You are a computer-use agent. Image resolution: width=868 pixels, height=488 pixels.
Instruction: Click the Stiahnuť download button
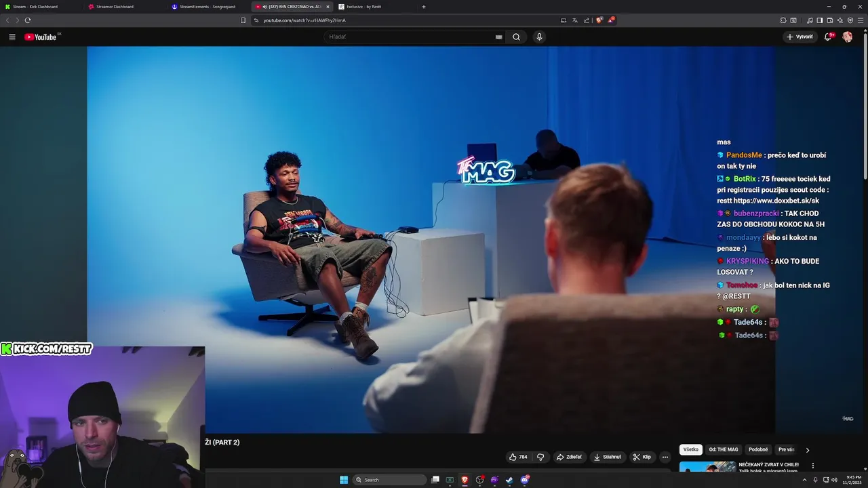[x=608, y=457]
